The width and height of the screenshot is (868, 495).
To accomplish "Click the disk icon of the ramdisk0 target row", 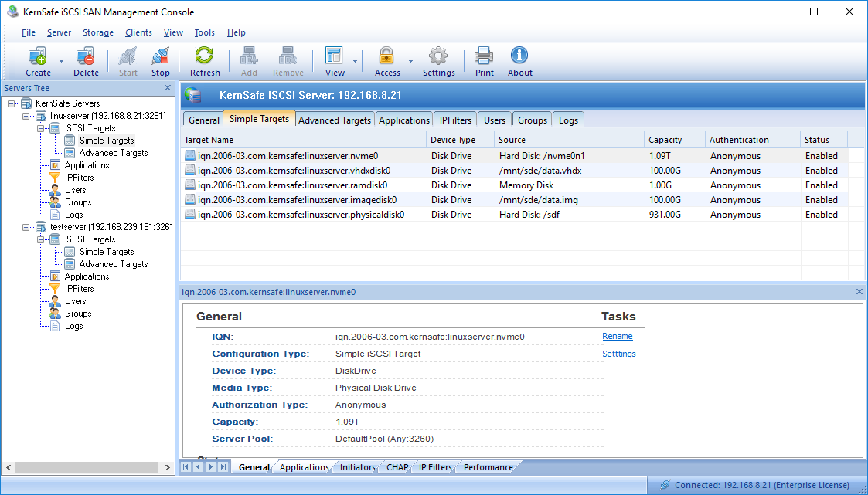I will click(x=190, y=185).
